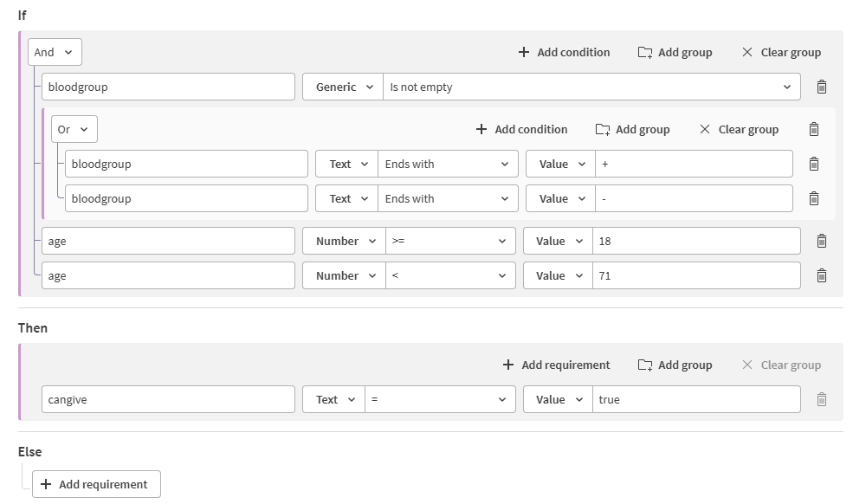This screenshot has height=504, width=853.
Task: Open the Or combinator dropdown
Action: 74,128
